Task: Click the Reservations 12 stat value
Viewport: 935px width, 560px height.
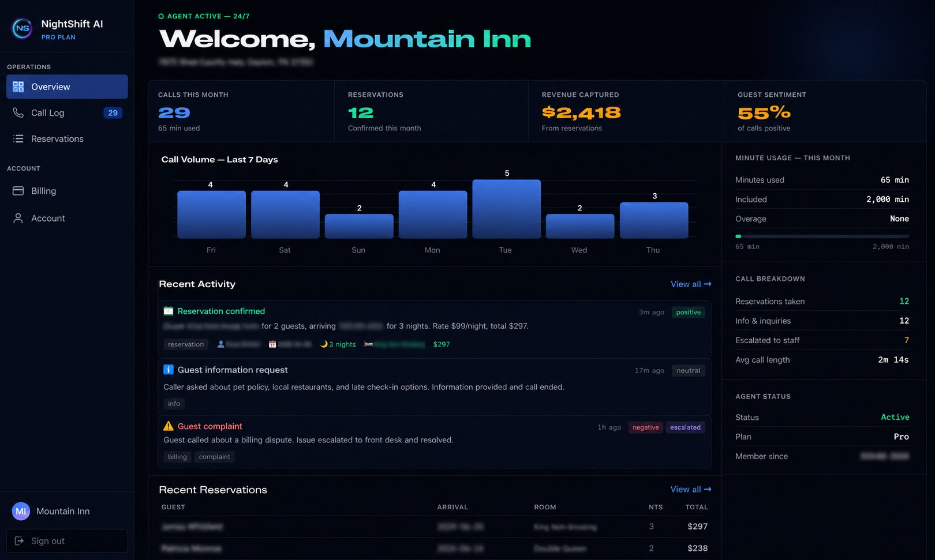Action: [361, 112]
